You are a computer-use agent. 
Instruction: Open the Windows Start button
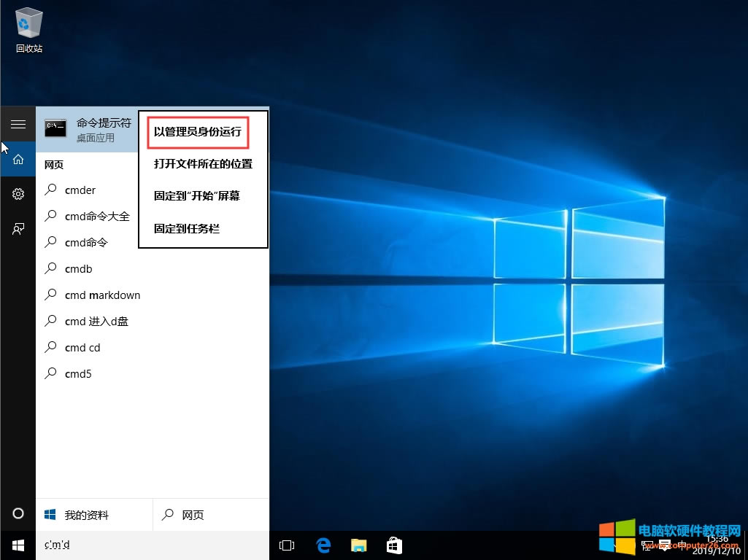pyautogui.click(x=18, y=545)
